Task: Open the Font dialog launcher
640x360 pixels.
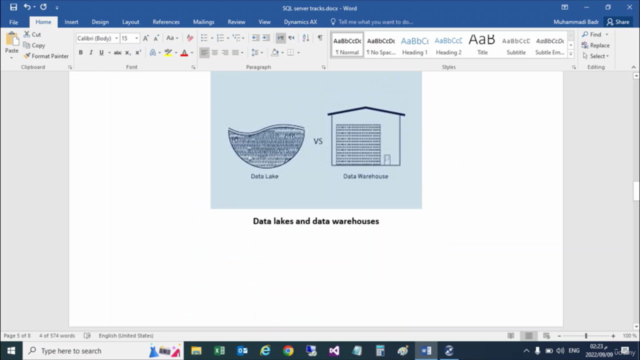Action: 193,67
